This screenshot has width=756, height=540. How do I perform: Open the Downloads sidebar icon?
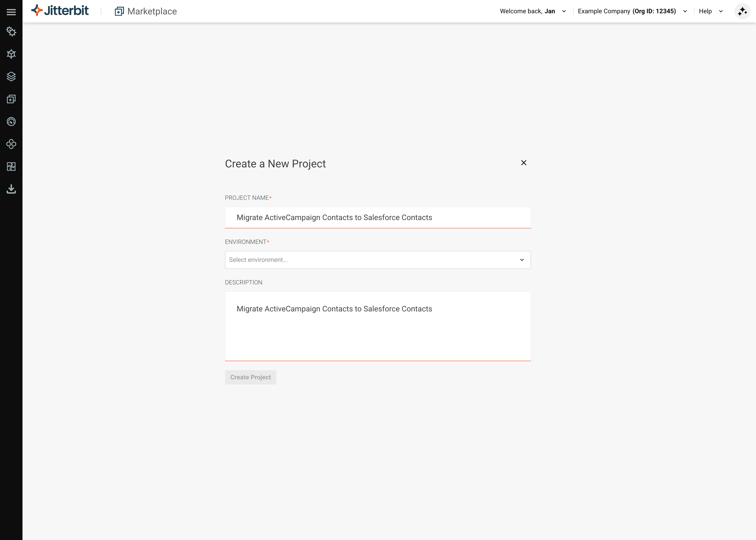[11, 189]
